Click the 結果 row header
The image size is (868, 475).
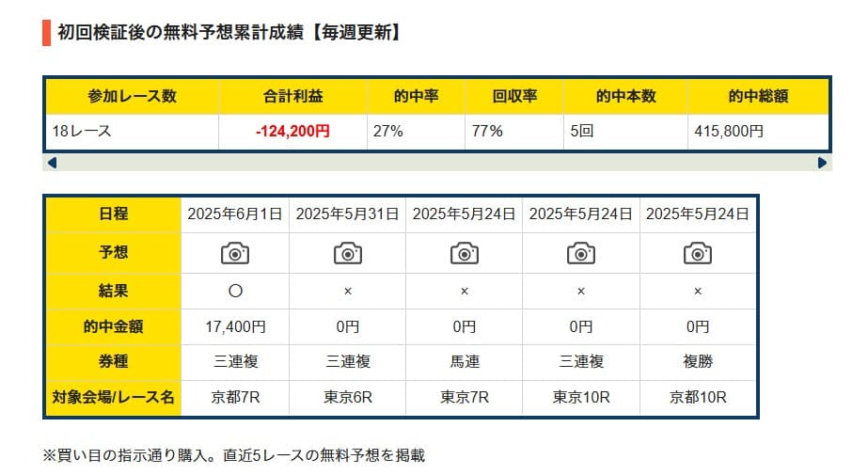coord(114,291)
